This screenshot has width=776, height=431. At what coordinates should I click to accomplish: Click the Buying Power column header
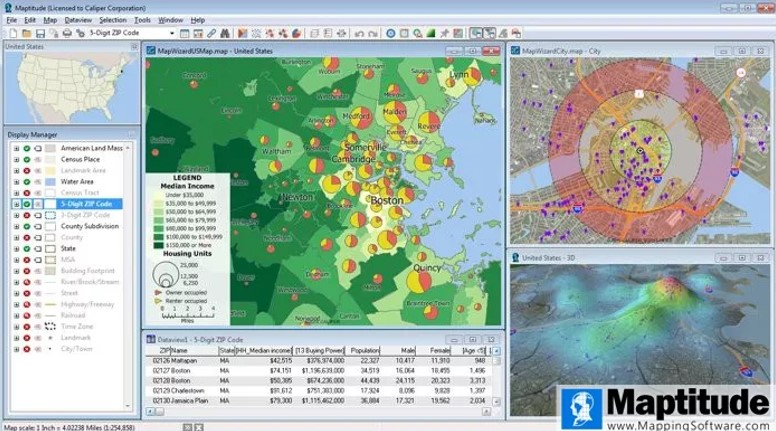point(319,350)
